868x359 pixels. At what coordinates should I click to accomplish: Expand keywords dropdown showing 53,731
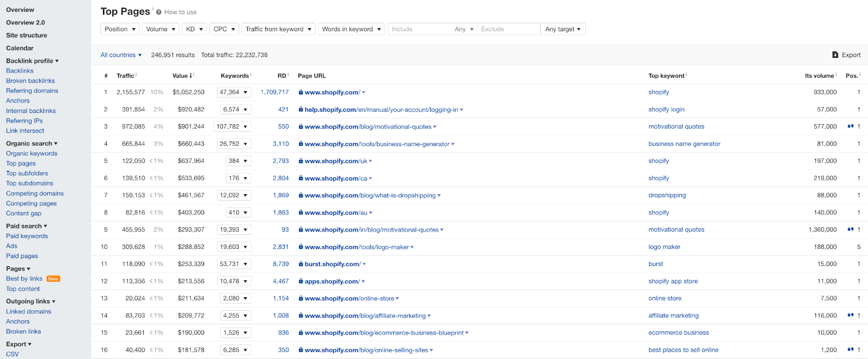[234, 264]
